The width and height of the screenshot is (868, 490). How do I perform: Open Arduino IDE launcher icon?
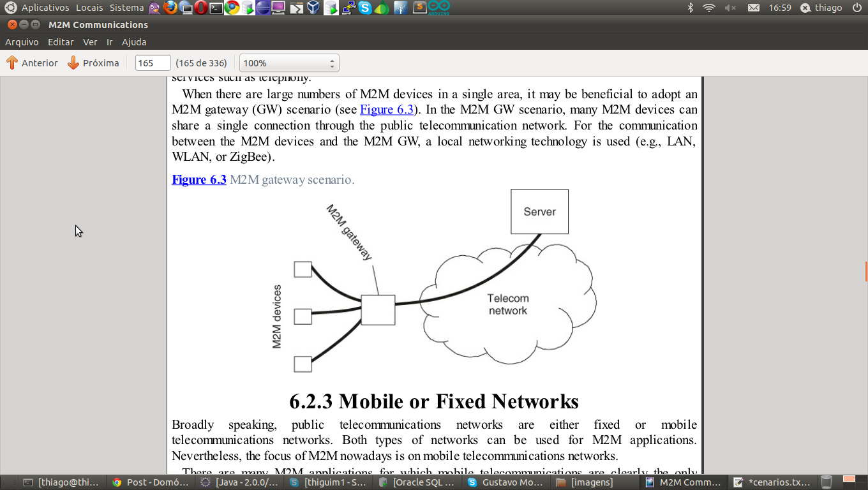[x=439, y=8]
